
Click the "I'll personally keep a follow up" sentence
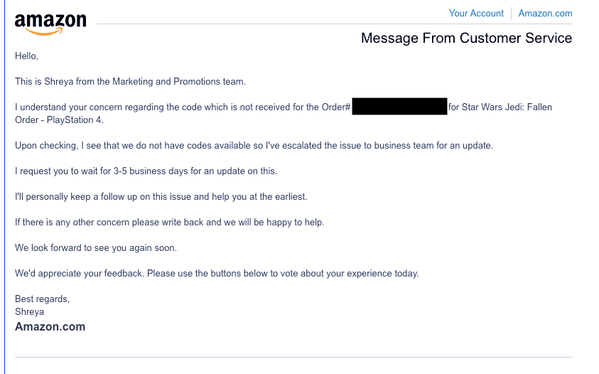(x=161, y=197)
